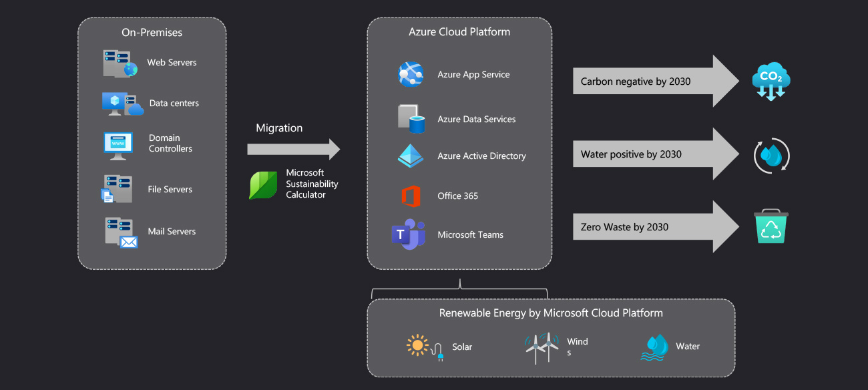Image resolution: width=868 pixels, height=390 pixels.
Task: Select the Data centers icon
Action: click(x=122, y=104)
